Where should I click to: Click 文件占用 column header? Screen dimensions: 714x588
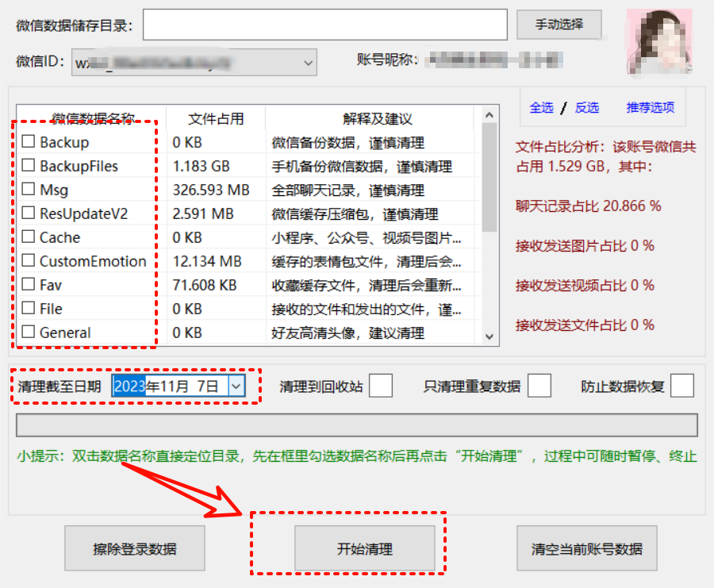tap(216, 118)
